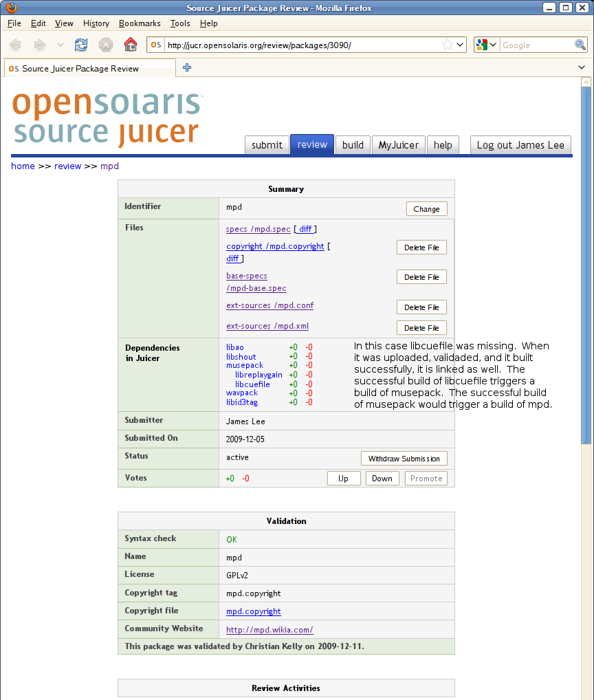Viewport: 594px width, 700px height.
Task: Open the MyJuicer tab
Action: [x=399, y=144]
